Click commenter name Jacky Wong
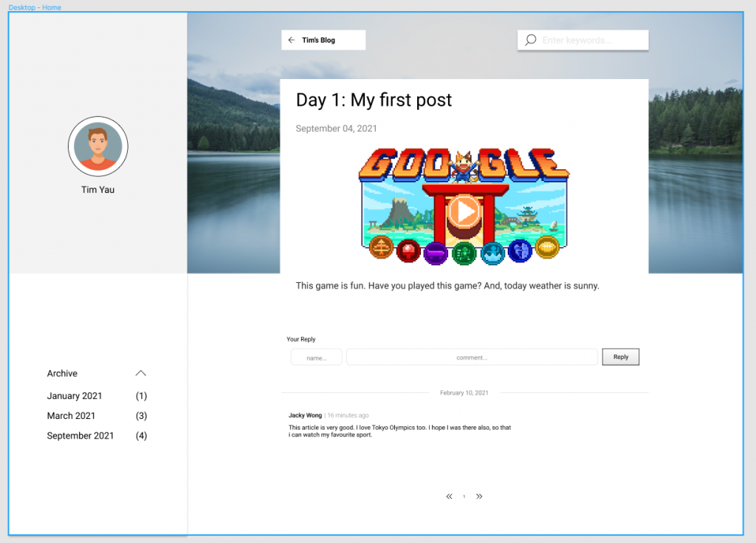 pyautogui.click(x=305, y=415)
